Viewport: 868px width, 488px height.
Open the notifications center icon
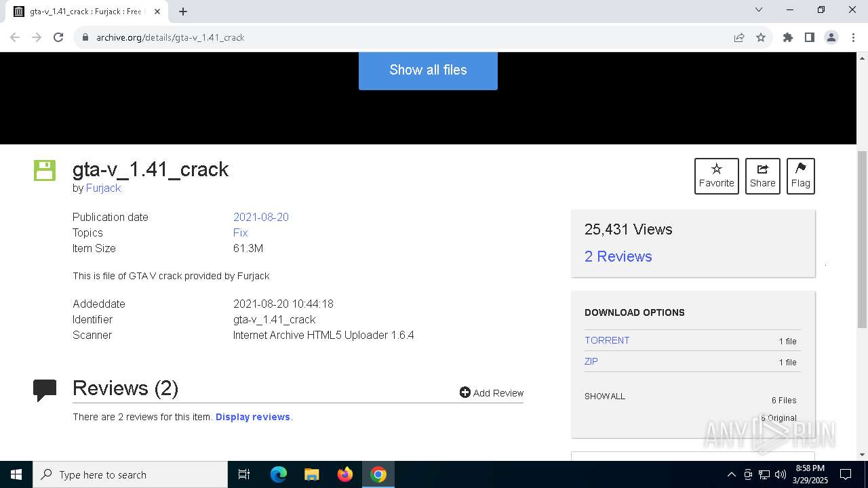pos(846,474)
